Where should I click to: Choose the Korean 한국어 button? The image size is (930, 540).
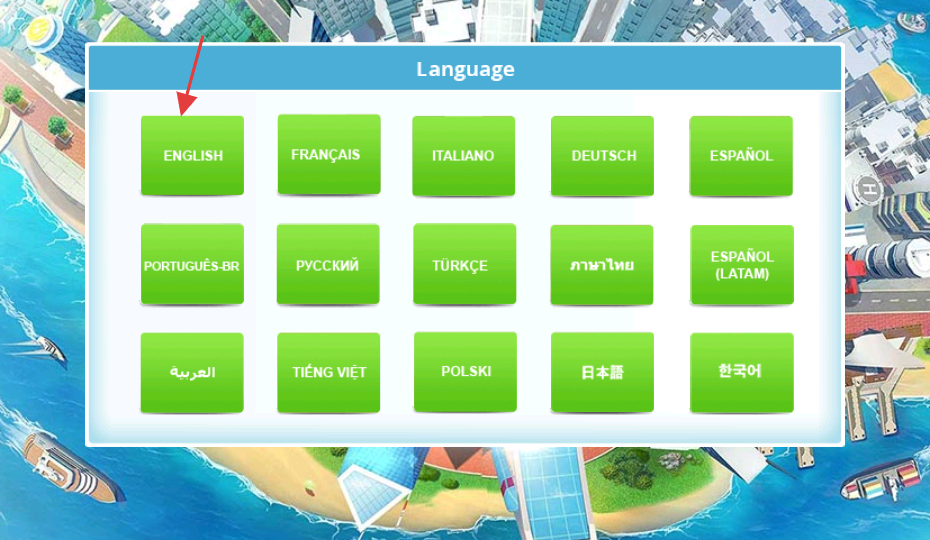point(741,373)
